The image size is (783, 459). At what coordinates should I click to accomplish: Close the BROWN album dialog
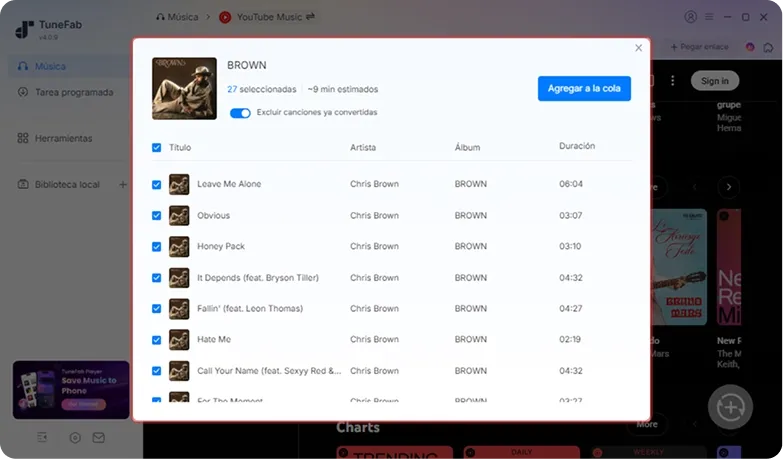[638, 48]
